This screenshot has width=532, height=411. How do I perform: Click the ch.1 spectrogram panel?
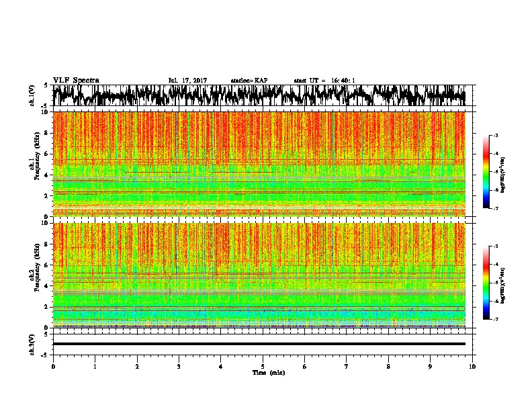point(259,164)
